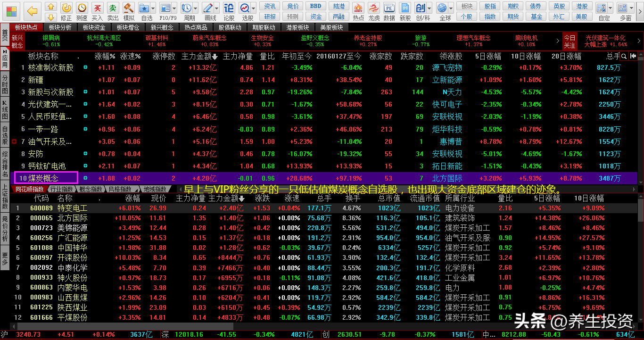Open the 全球 global markets globe
This screenshot has height=340, width=644.
tap(442, 8)
